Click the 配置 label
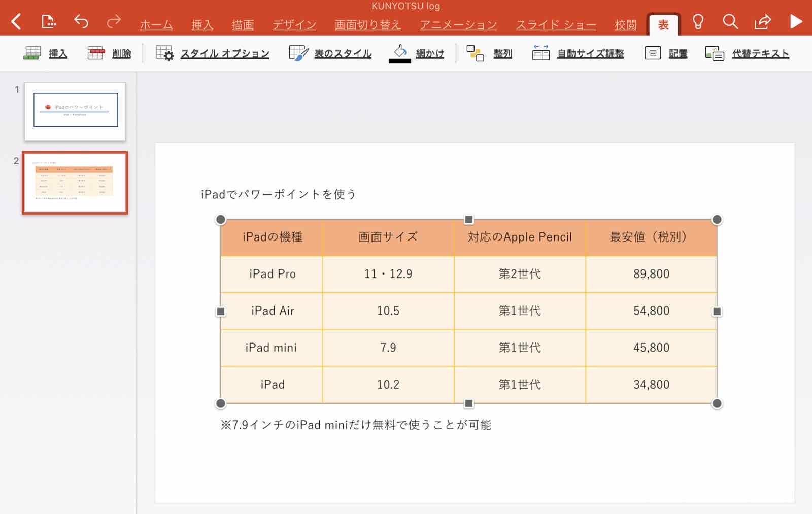The height and width of the screenshot is (514, 812). tap(678, 53)
